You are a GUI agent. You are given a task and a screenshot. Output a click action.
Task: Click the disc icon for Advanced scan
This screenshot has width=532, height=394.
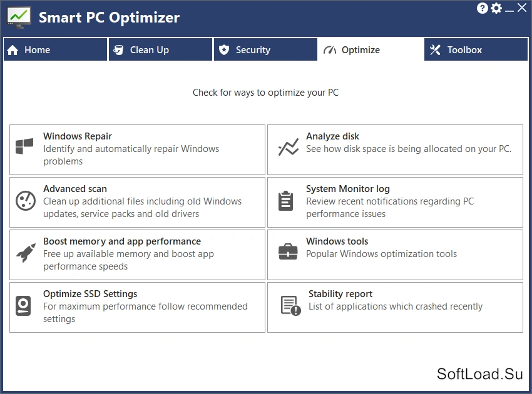point(26,201)
